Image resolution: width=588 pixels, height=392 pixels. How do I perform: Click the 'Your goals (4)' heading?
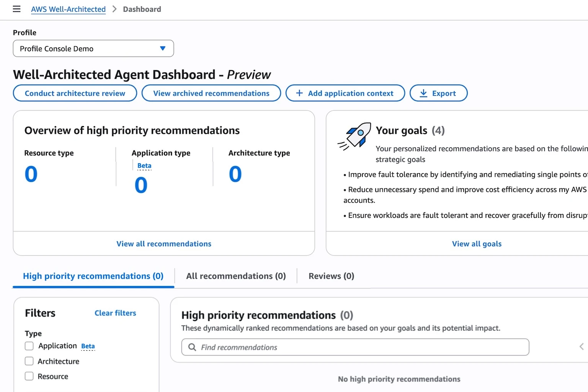tap(410, 131)
